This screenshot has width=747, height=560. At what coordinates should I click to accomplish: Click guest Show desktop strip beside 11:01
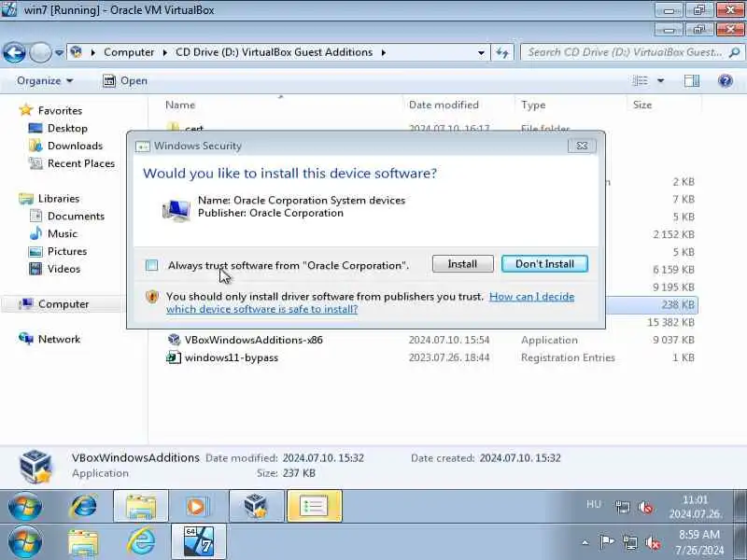coord(740,506)
